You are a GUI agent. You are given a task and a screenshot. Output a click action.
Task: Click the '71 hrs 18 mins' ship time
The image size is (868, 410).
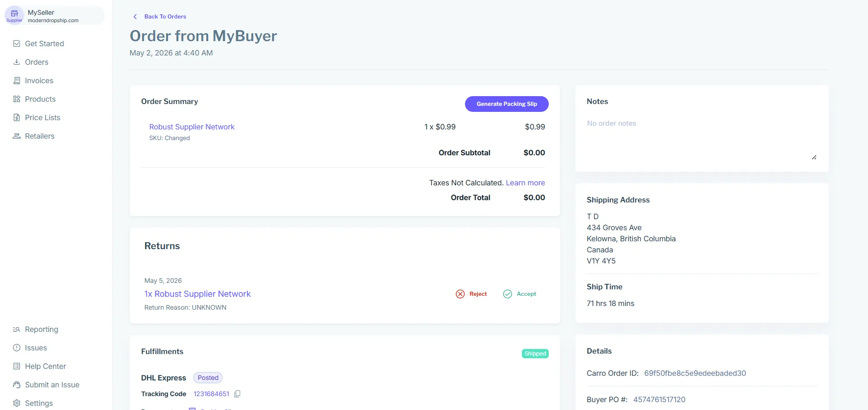pyautogui.click(x=610, y=303)
